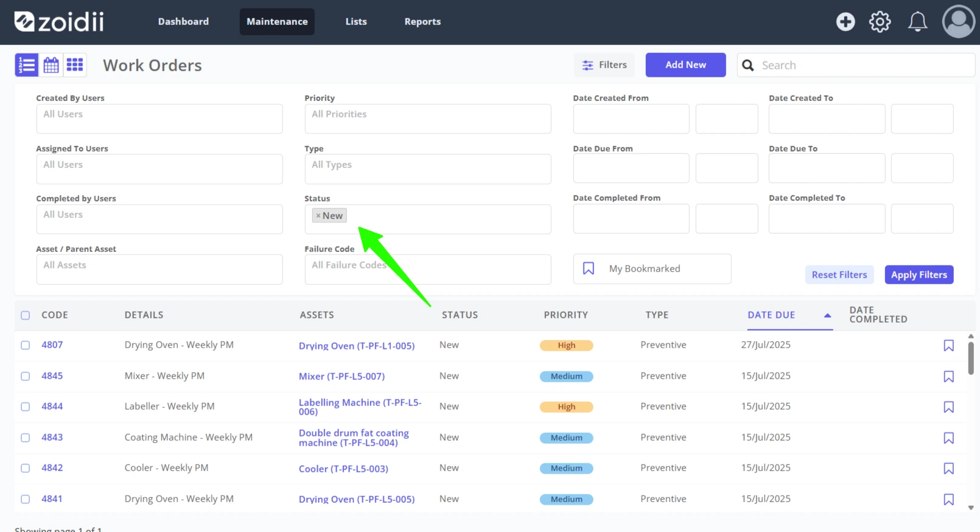Switch to list view icon
This screenshot has height=532, width=980.
point(27,65)
